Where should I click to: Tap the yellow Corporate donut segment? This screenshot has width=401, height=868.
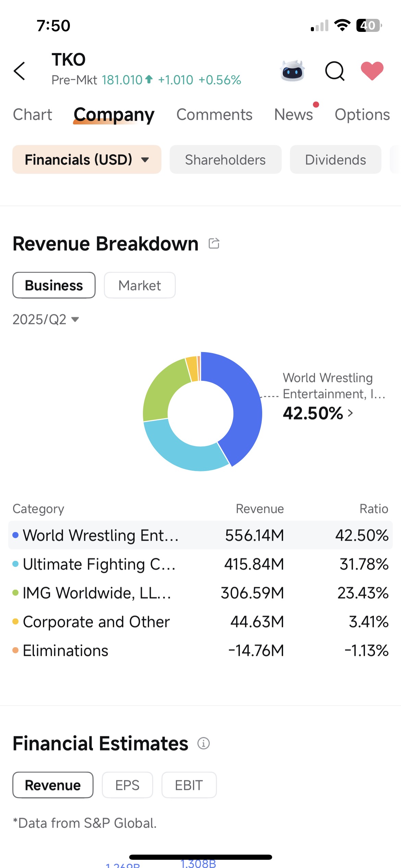coord(192,369)
